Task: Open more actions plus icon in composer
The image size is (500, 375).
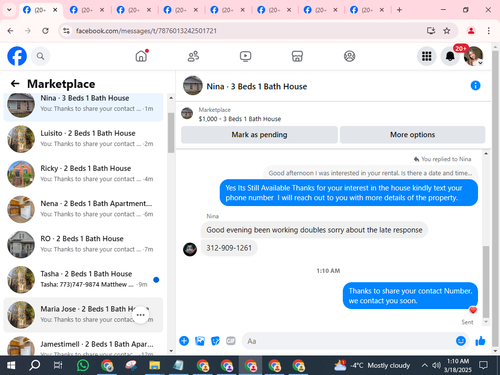Action: [x=184, y=341]
